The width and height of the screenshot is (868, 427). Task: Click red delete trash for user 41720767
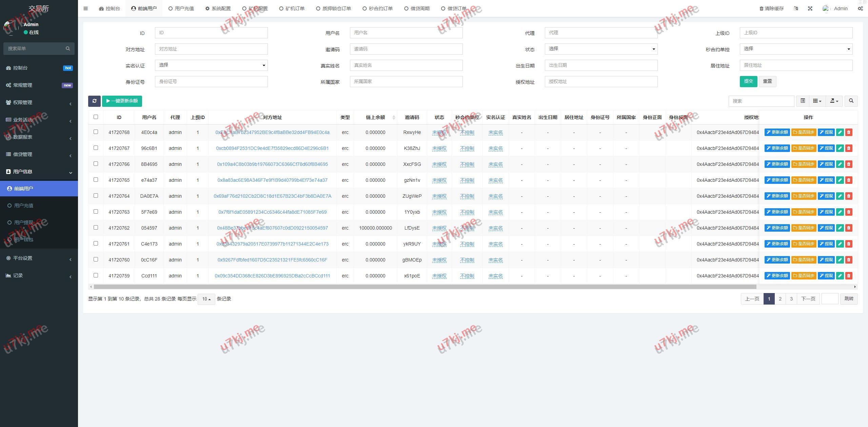pos(849,148)
